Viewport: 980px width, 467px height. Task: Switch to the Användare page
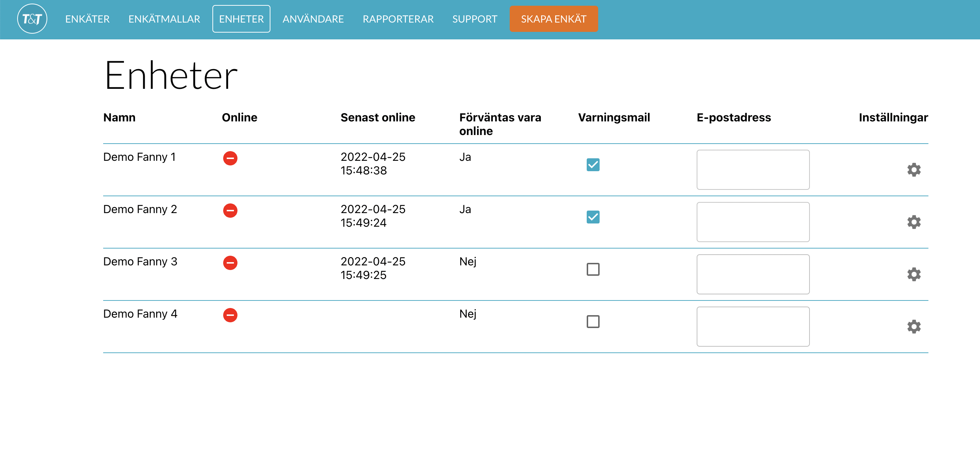coord(313,19)
